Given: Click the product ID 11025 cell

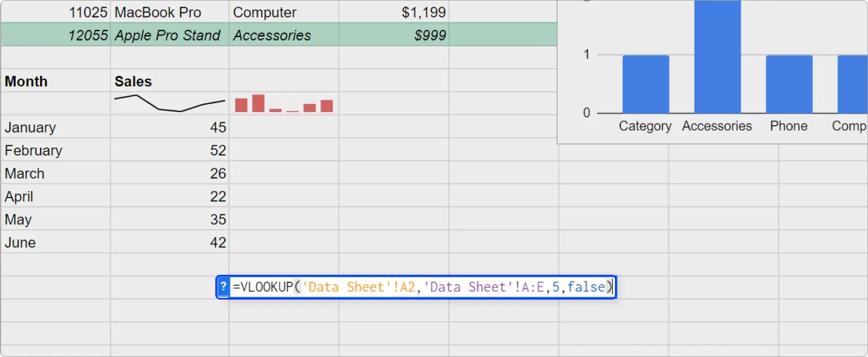Looking at the screenshot, I should pos(55,12).
